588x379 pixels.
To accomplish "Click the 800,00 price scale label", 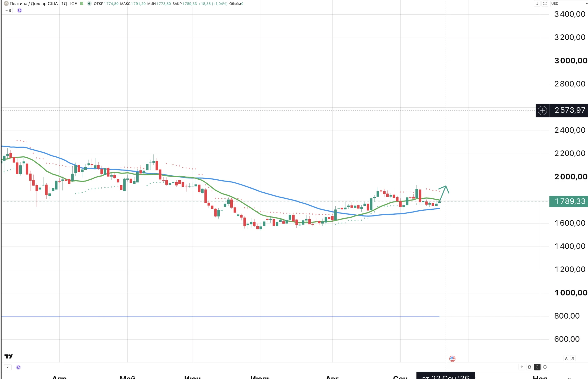I will [567, 316].
